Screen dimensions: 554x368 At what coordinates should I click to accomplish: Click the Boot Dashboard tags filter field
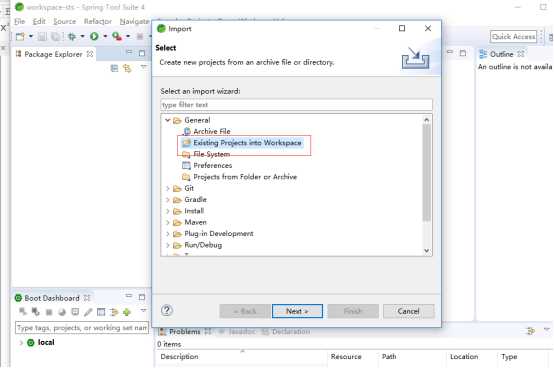tap(82, 328)
